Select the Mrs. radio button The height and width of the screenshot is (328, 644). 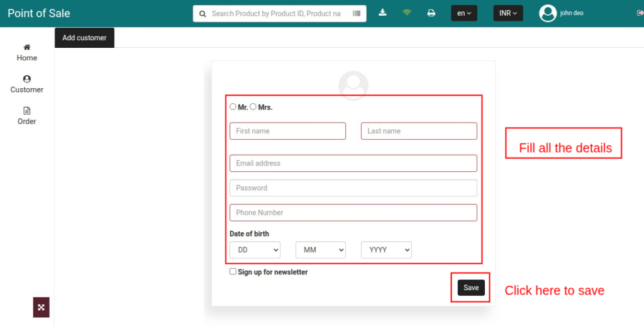pyautogui.click(x=253, y=107)
